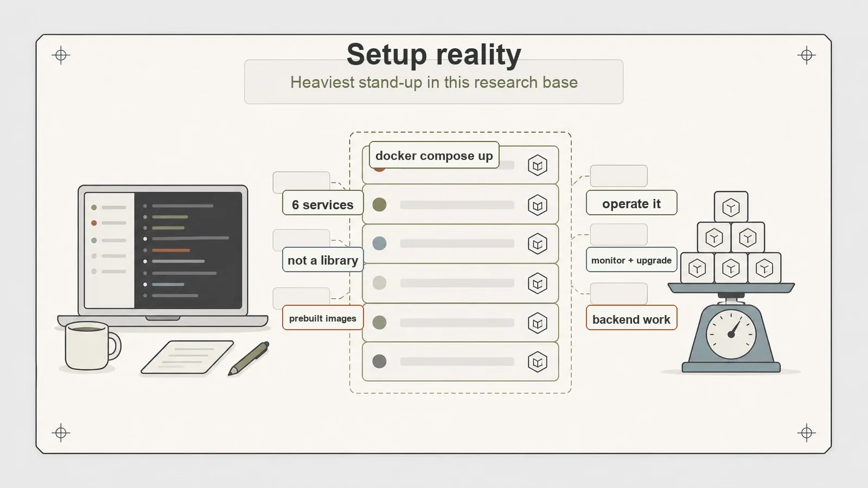Click the top-left crosshair registration mark
The width and height of the screenshot is (868, 488).
click(61, 55)
